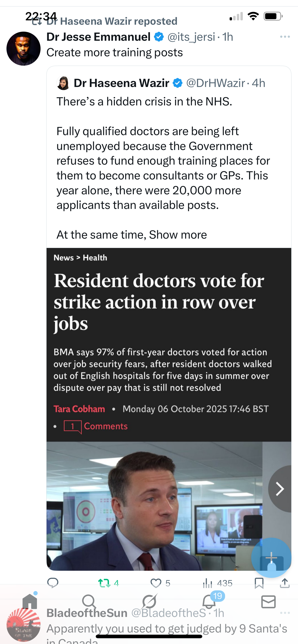Open the Home tab
The height and width of the screenshot is (644, 298).
coord(30,602)
